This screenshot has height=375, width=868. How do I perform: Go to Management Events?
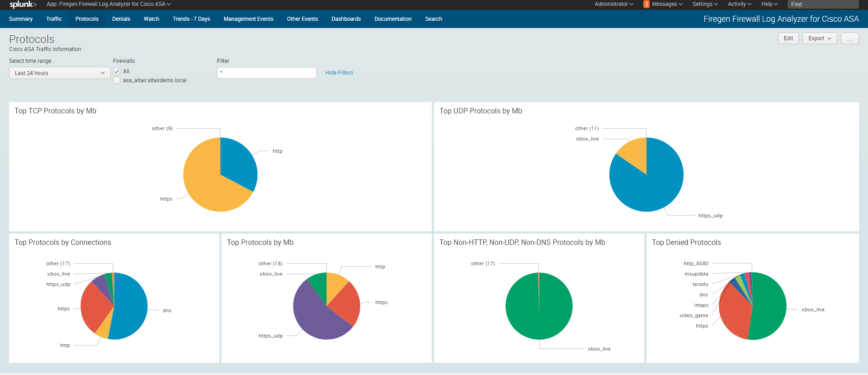pyautogui.click(x=248, y=19)
